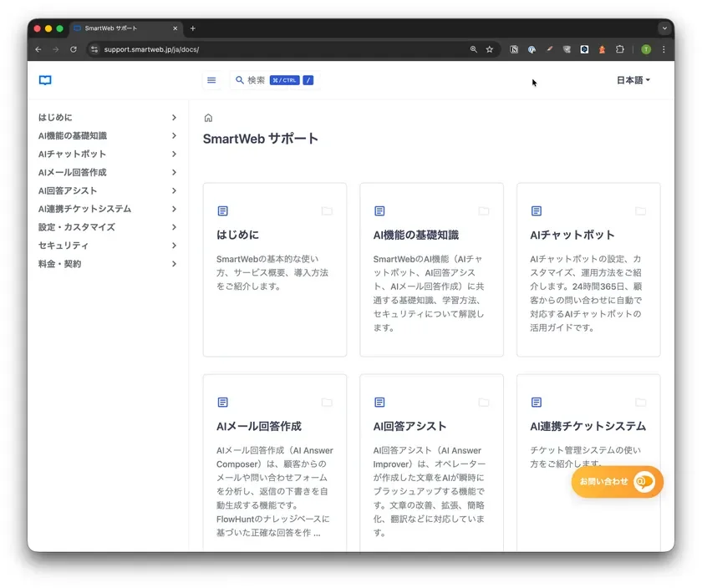This screenshot has height=588, width=702.
Task: Toggle the bookmark on the はじめに card
Action: tap(326, 210)
